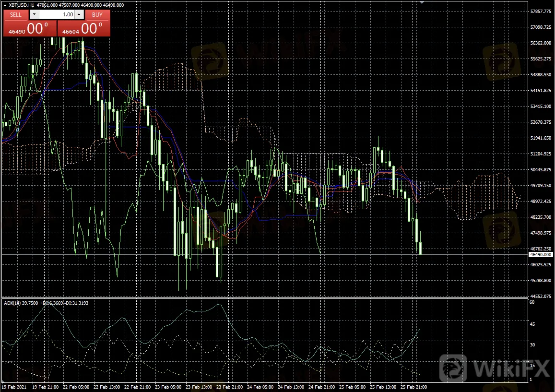Image resolution: width=555 pixels, height=392 pixels.
Task: Select the 25 Feb 21:00 time label
Action: click(414, 387)
